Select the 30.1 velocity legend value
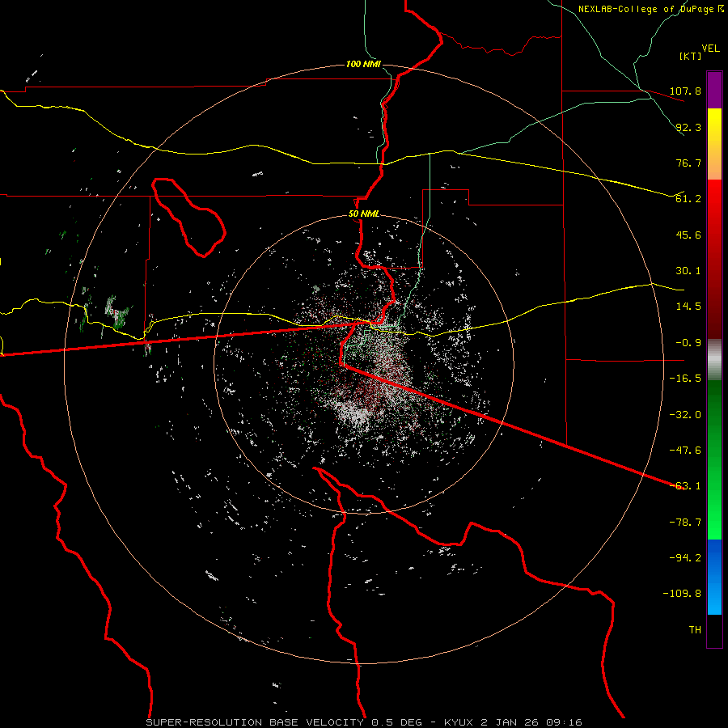728x728 pixels. click(688, 271)
